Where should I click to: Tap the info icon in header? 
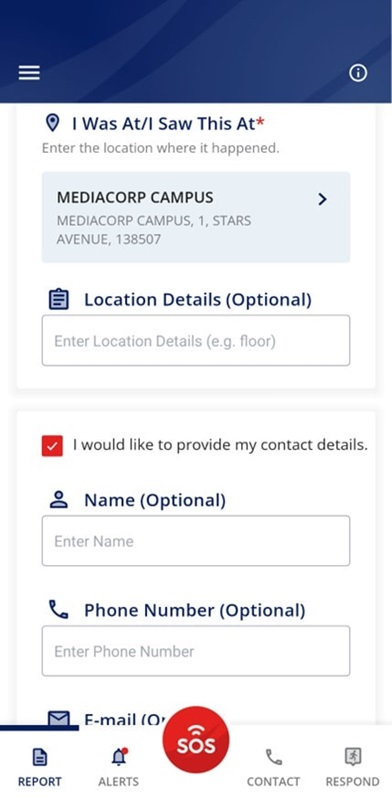tap(358, 73)
